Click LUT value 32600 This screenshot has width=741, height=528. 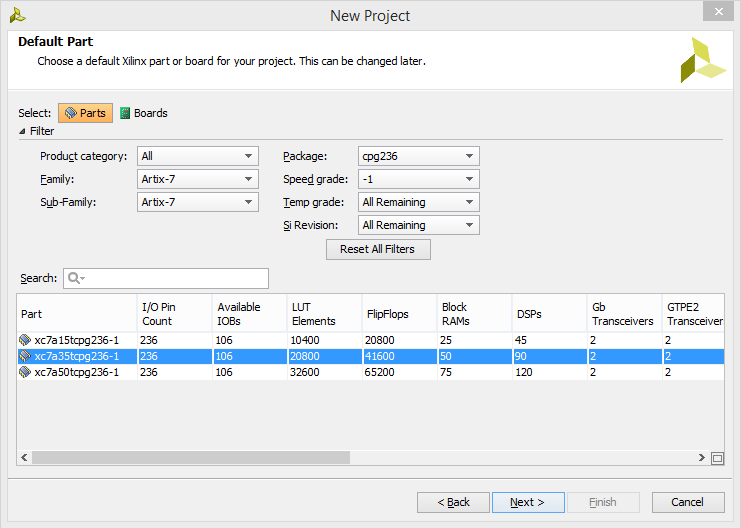click(305, 372)
